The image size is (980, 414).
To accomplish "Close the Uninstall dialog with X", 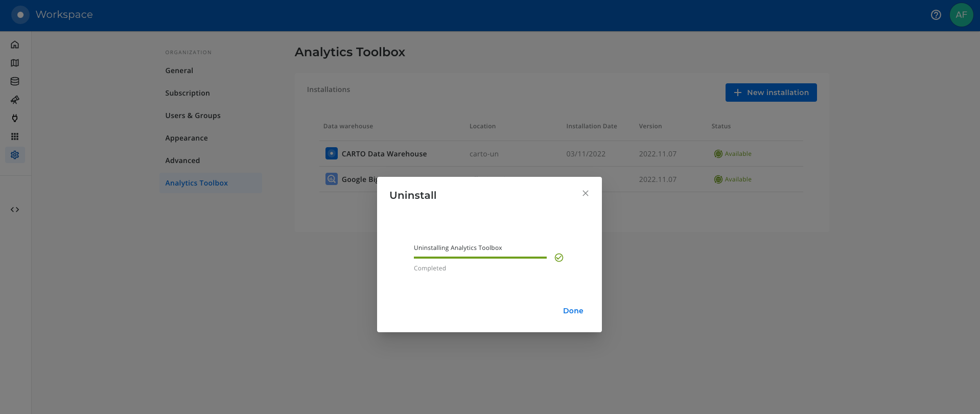I will (586, 193).
